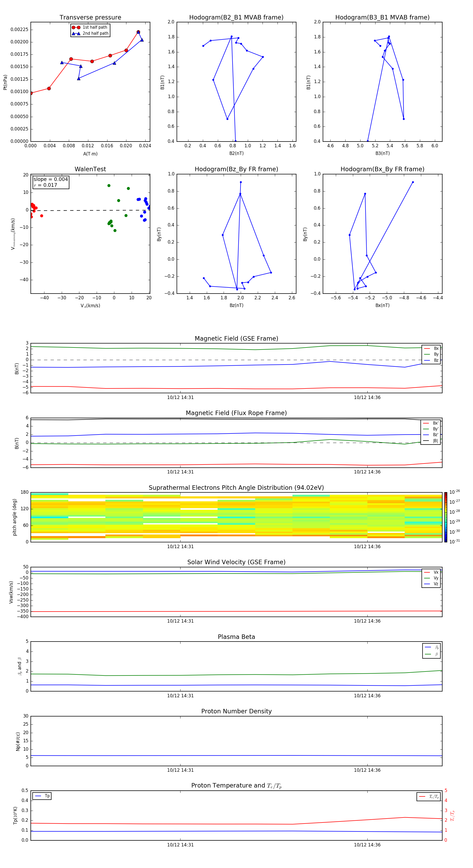
Task: Click the 'r = 0.017' annotation
Action: [46, 185]
